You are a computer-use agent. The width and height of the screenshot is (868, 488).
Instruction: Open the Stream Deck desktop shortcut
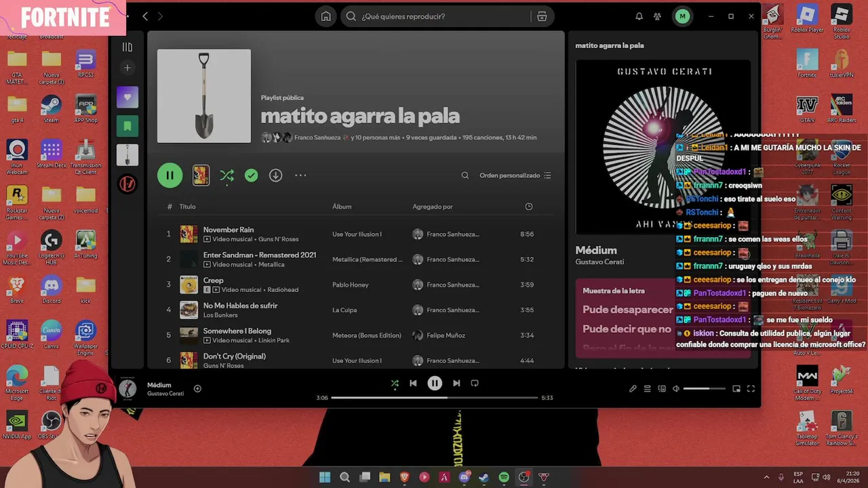[52, 154]
